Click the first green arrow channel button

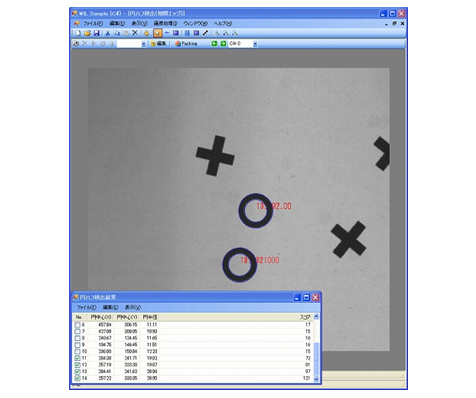(214, 44)
